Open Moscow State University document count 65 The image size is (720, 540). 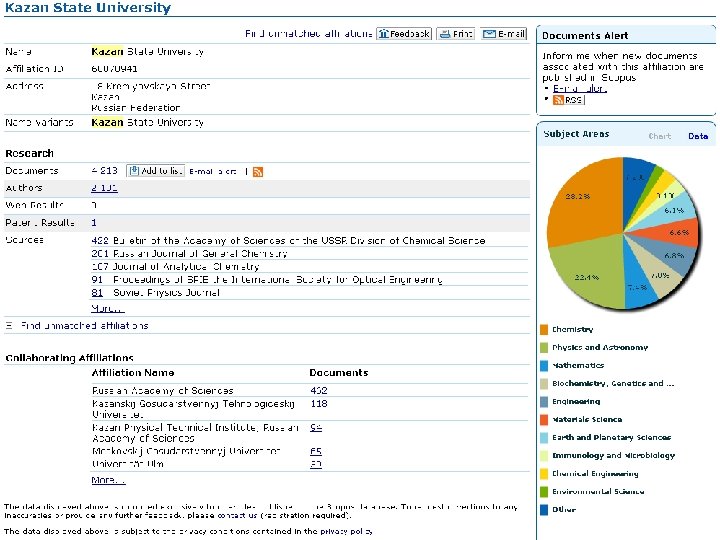point(316,451)
